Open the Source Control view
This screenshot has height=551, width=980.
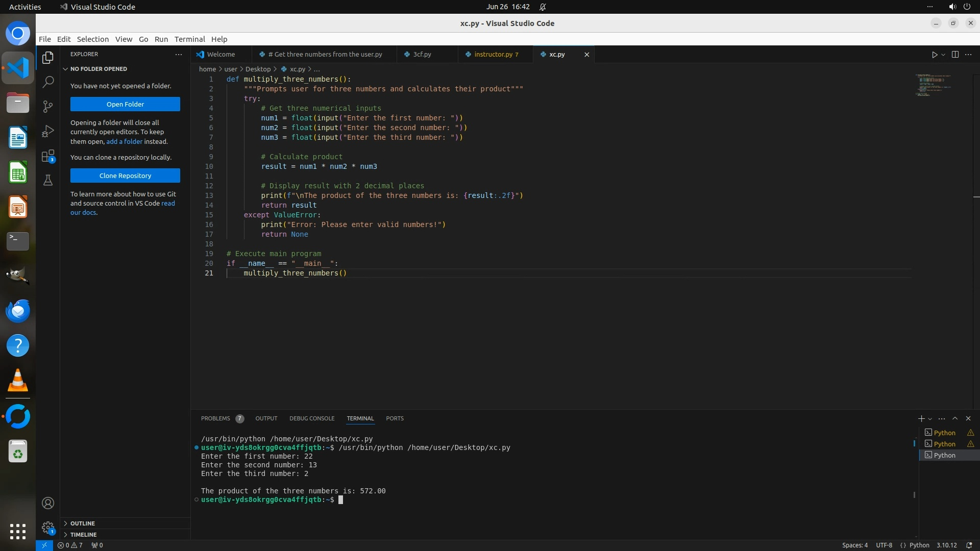point(48,106)
